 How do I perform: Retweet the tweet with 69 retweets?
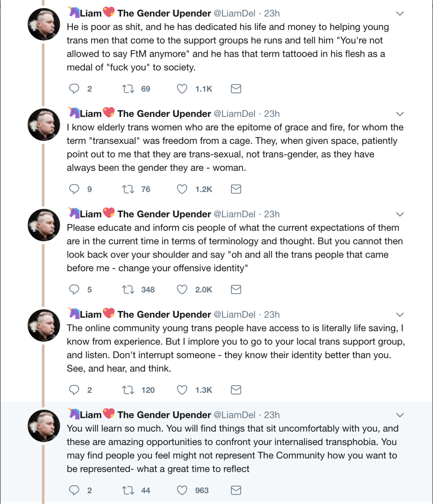[x=128, y=89]
